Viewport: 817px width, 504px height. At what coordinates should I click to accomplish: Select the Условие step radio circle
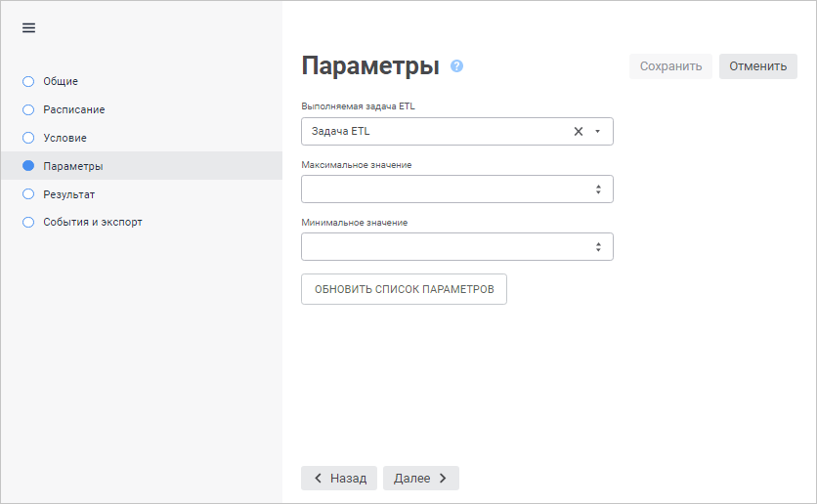click(28, 138)
